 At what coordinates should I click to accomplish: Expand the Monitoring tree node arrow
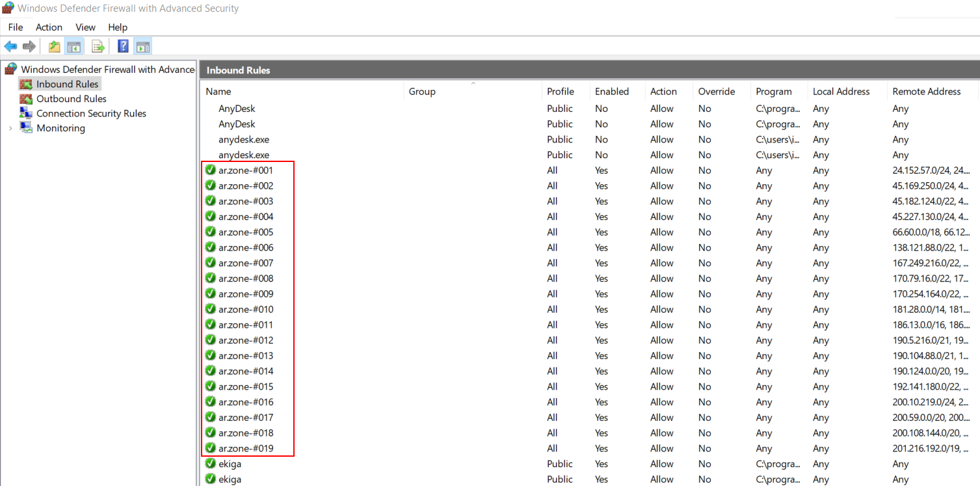(10, 128)
